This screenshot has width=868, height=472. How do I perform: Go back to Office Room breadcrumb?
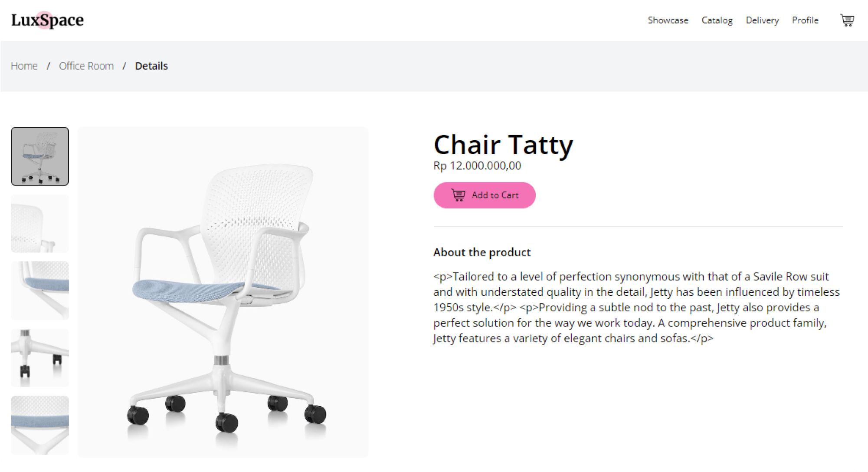coord(86,66)
